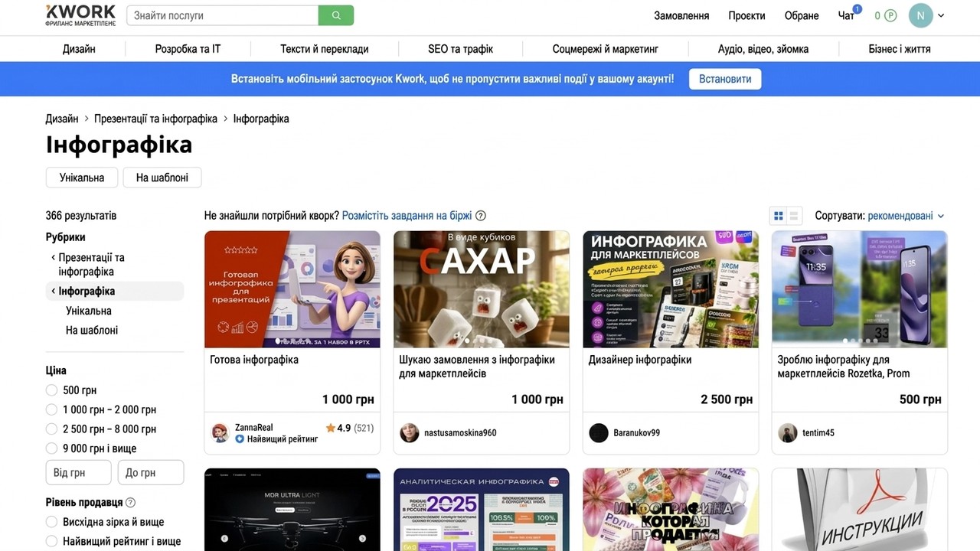Open the balance ruble coin icon

[890, 15]
